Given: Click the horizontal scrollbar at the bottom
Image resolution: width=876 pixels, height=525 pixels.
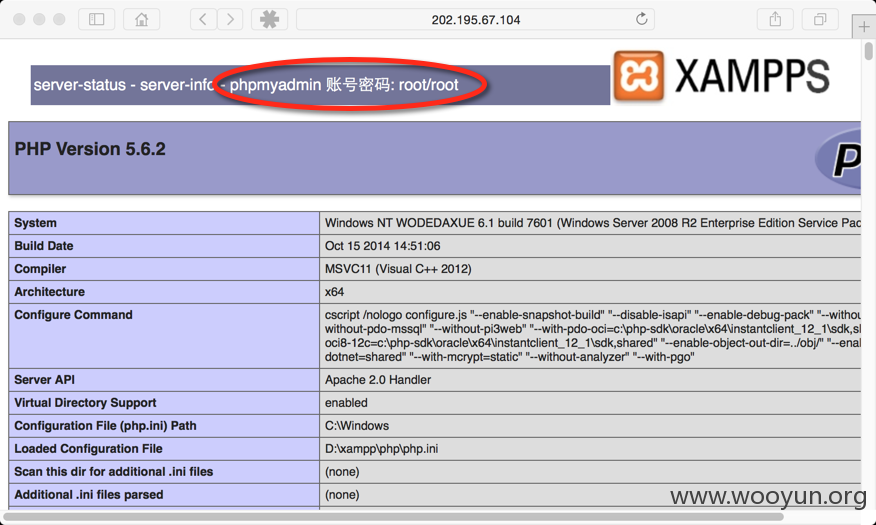Looking at the screenshot, I should pos(393,516).
